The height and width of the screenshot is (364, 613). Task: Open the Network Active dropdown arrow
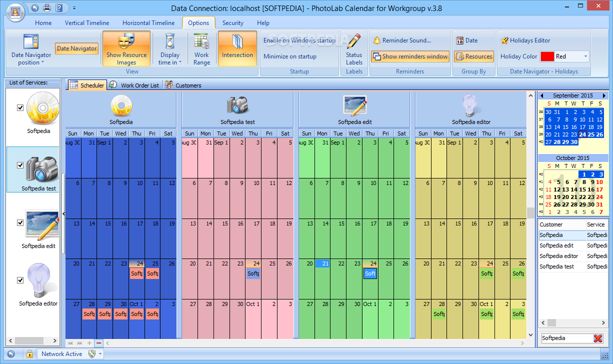coord(100,354)
